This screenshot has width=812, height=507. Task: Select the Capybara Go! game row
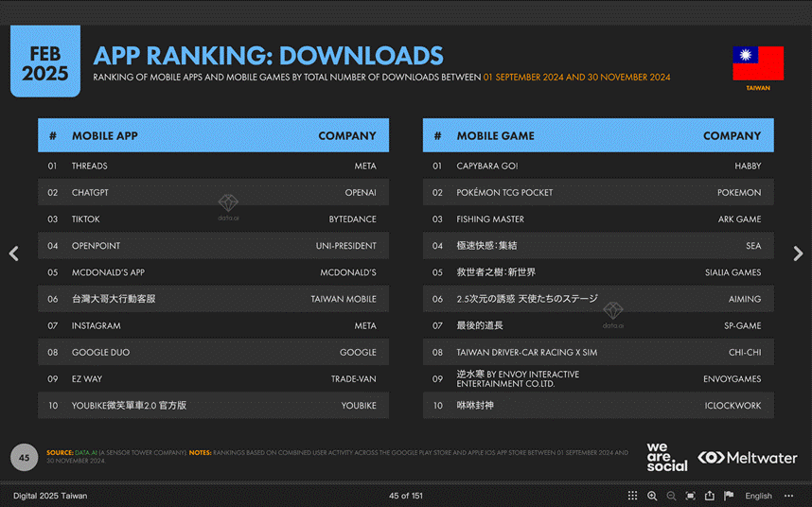598,166
